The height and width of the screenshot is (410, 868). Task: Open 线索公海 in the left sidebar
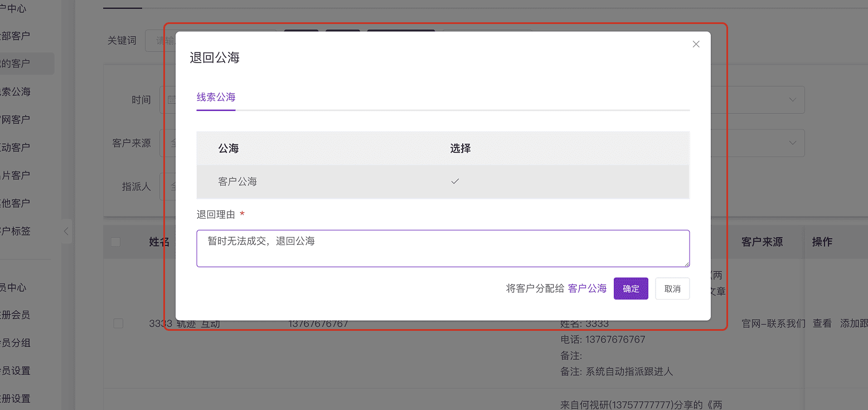15,91
